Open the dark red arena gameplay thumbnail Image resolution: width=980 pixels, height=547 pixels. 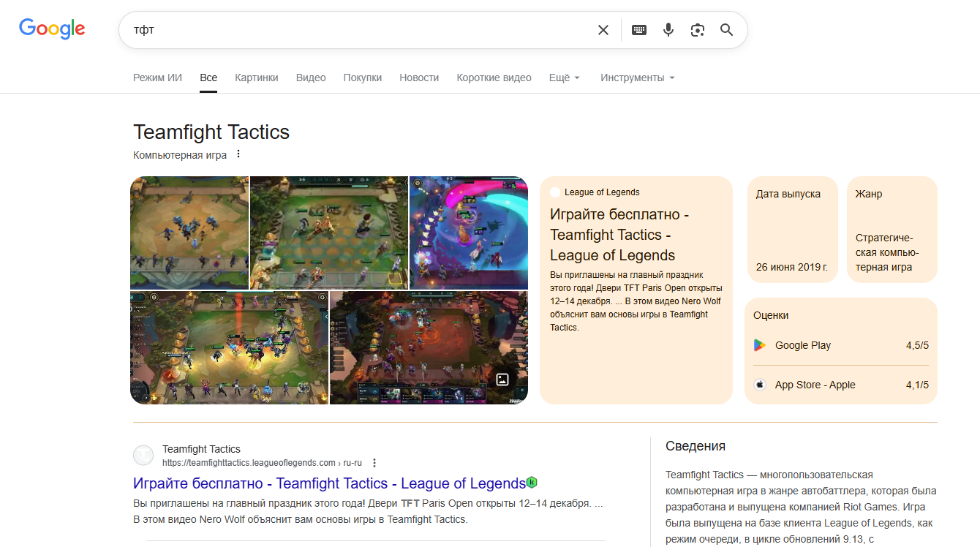coord(429,347)
